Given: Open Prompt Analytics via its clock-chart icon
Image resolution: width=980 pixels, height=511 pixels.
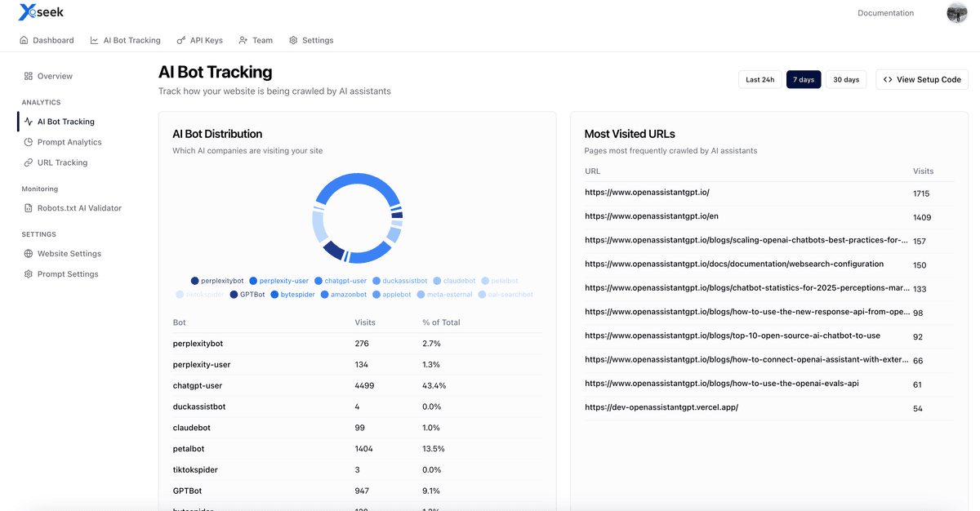Looking at the screenshot, I should tap(28, 141).
